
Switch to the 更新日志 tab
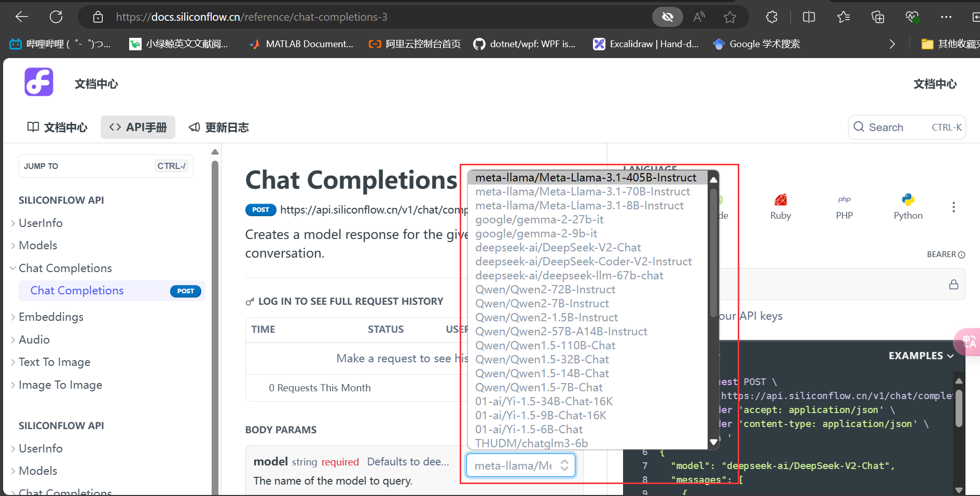click(x=219, y=127)
